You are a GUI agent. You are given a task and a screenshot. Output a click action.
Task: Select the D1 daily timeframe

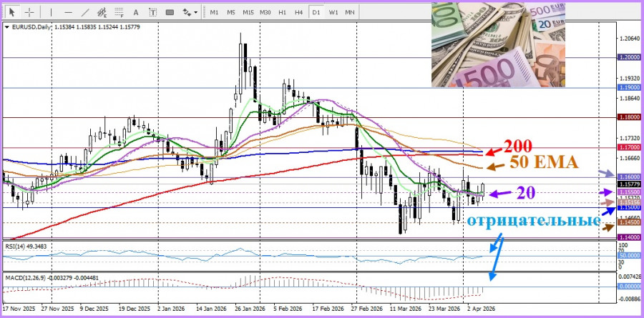point(316,12)
